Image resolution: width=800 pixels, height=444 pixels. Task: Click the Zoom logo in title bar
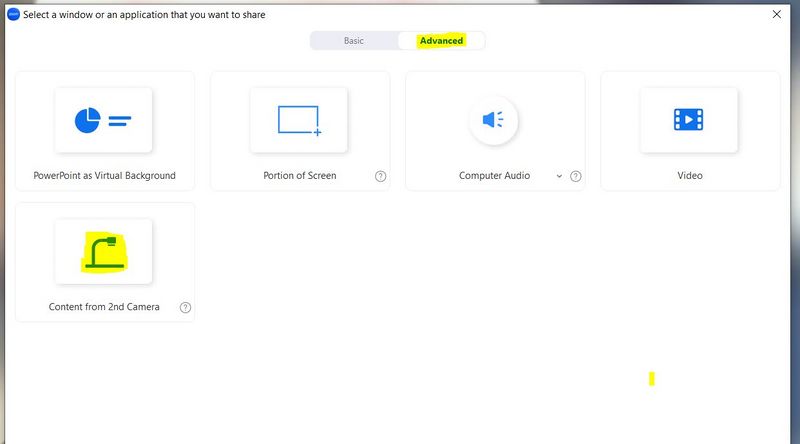click(x=14, y=14)
